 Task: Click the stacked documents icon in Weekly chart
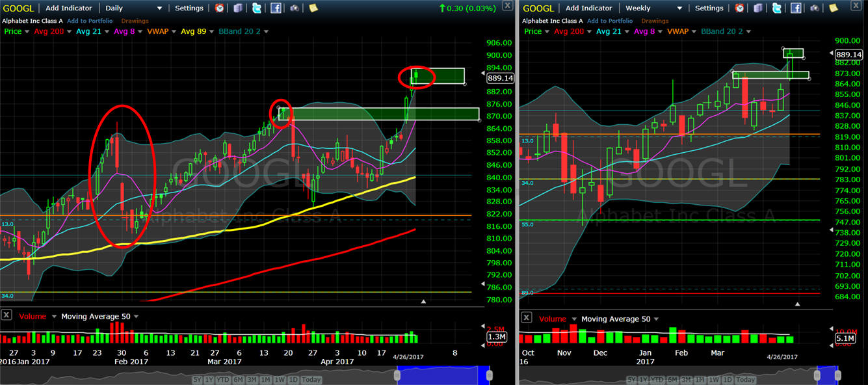point(758,8)
